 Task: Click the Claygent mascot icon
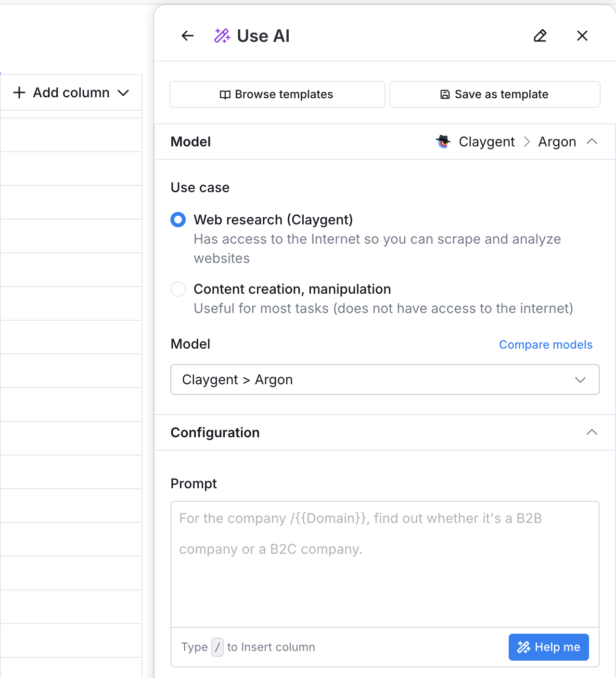pyautogui.click(x=443, y=142)
